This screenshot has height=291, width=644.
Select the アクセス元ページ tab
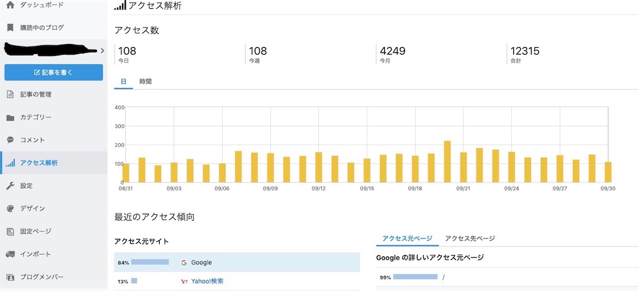pos(407,238)
